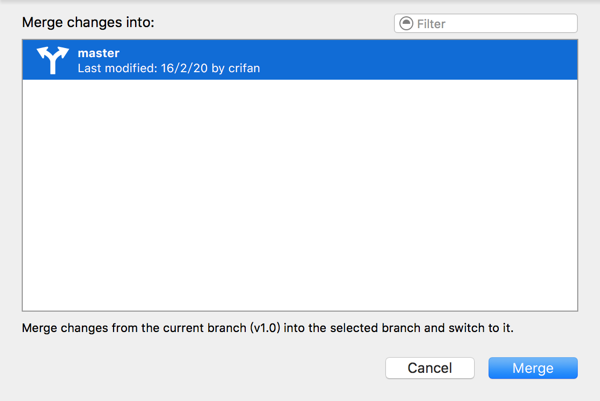
Task: Select the master branch name
Action: [100, 52]
